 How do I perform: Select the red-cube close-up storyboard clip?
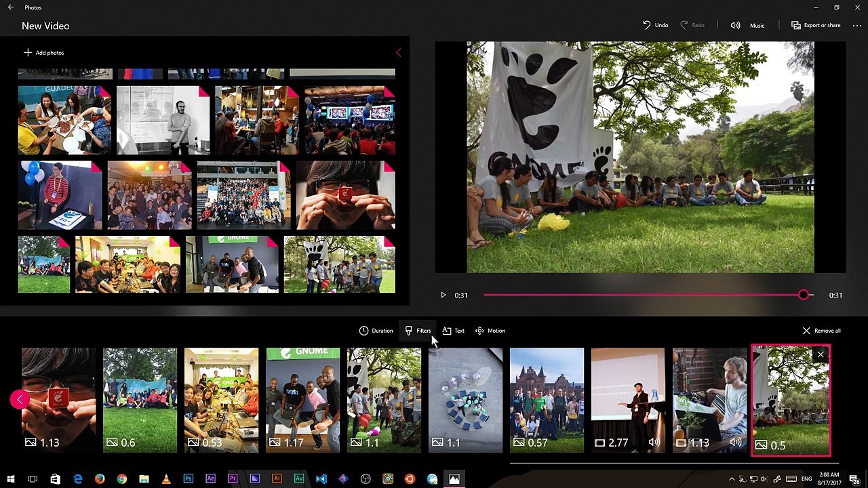pyautogui.click(x=58, y=400)
